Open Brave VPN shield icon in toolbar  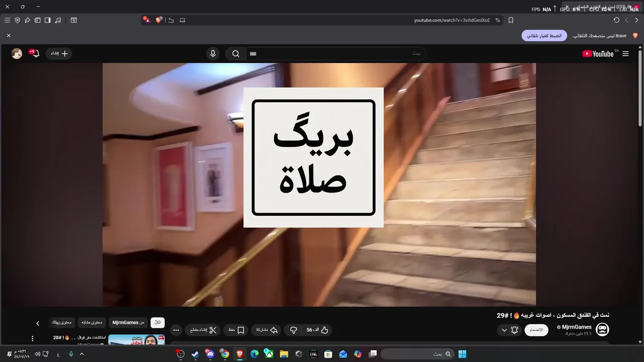pos(17,20)
